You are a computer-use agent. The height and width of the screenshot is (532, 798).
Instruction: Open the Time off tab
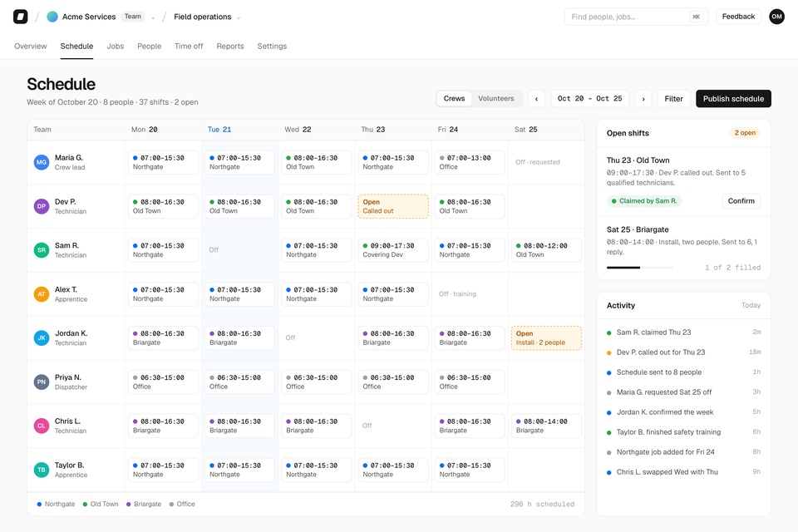click(x=189, y=47)
